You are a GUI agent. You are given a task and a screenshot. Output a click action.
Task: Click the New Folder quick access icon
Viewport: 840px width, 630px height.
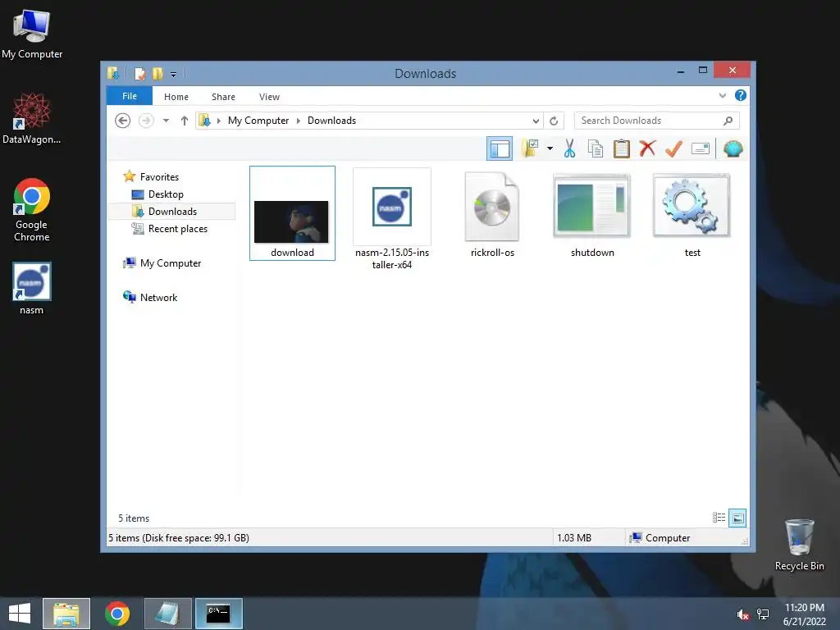(157, 73)
